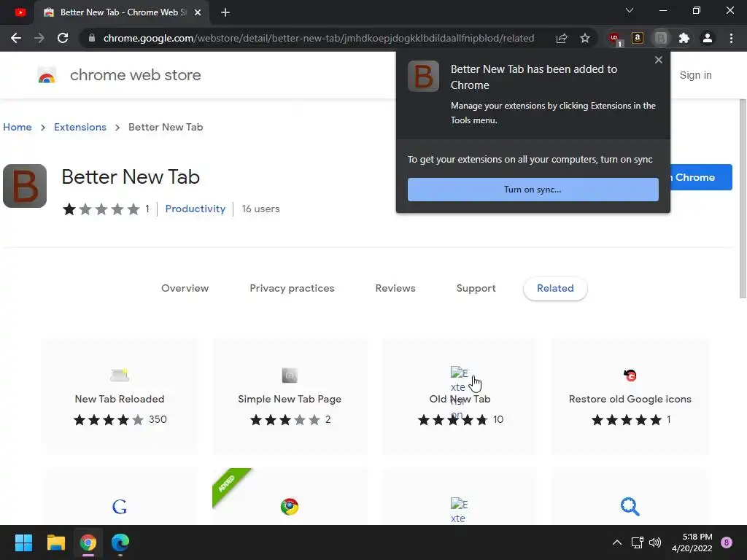Viewport: 747px width, 560px height.
Task: Click the lock site info icon
Action: (92, 38)
